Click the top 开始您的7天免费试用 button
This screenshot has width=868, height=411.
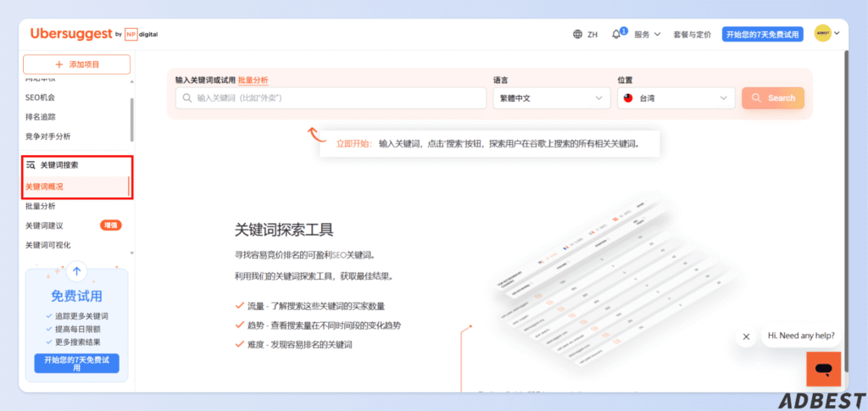[762, 34]
